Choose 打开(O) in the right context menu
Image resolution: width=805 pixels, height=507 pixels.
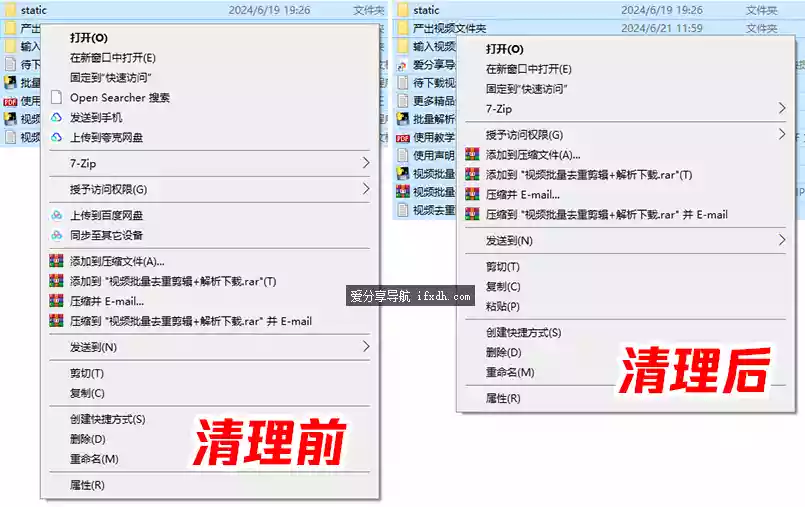505,49
